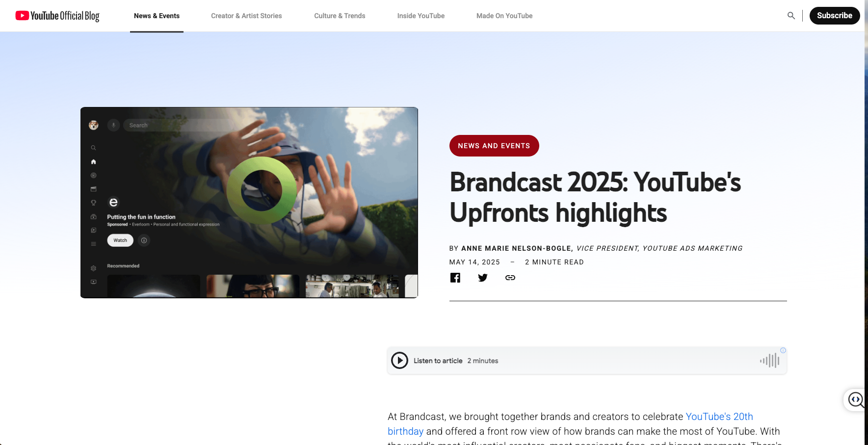Open Inside YouTube section
Screen dimensions: 868x445
click(x=421, y=16)
